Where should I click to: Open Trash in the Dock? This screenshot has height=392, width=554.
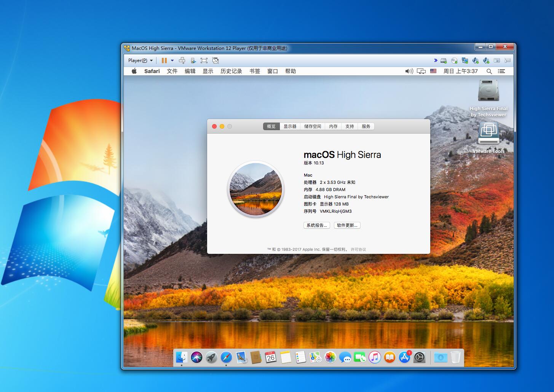[455, 357]
